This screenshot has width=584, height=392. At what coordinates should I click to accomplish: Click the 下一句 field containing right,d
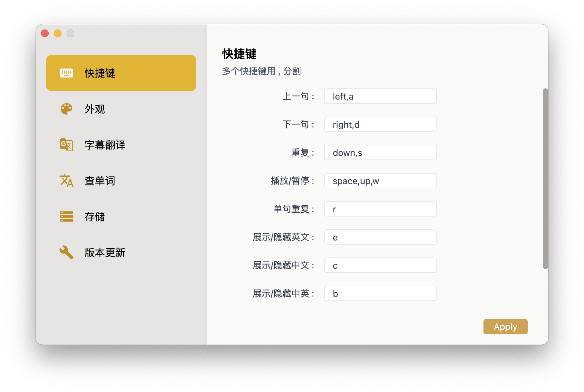point(380,125)
